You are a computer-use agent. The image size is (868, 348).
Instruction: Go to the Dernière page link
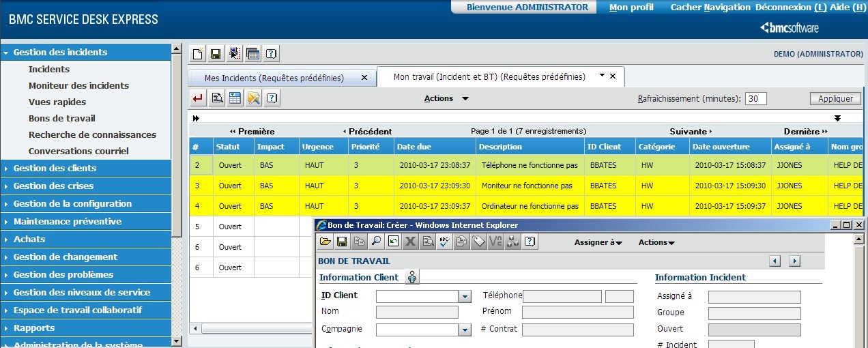805,131
